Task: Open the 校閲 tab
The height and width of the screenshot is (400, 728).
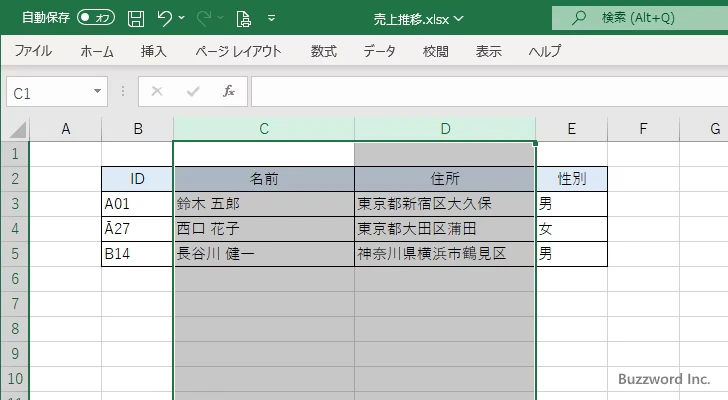Action: pyautogui.click(x=436, y=51)
